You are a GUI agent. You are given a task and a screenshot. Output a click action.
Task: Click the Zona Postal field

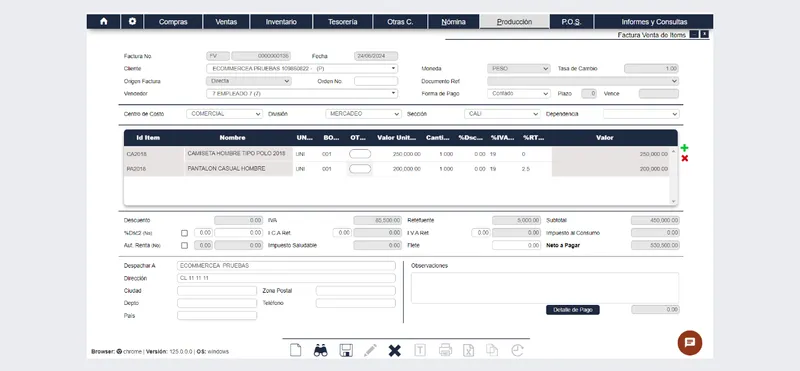356,291
